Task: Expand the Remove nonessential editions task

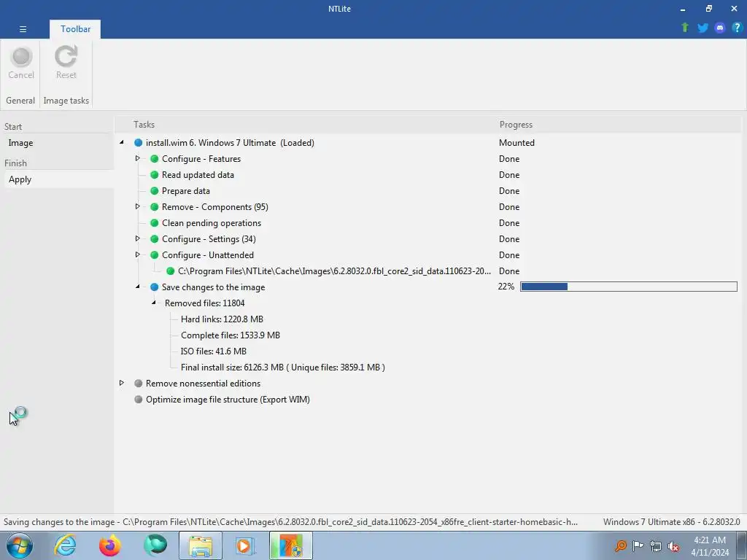Action: [x=122, y=383]
